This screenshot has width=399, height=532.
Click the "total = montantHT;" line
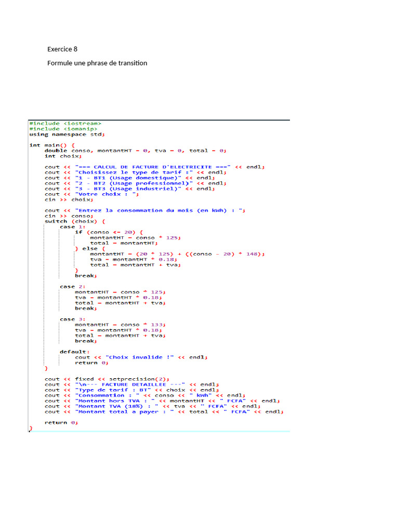click(x=124, y=243)
